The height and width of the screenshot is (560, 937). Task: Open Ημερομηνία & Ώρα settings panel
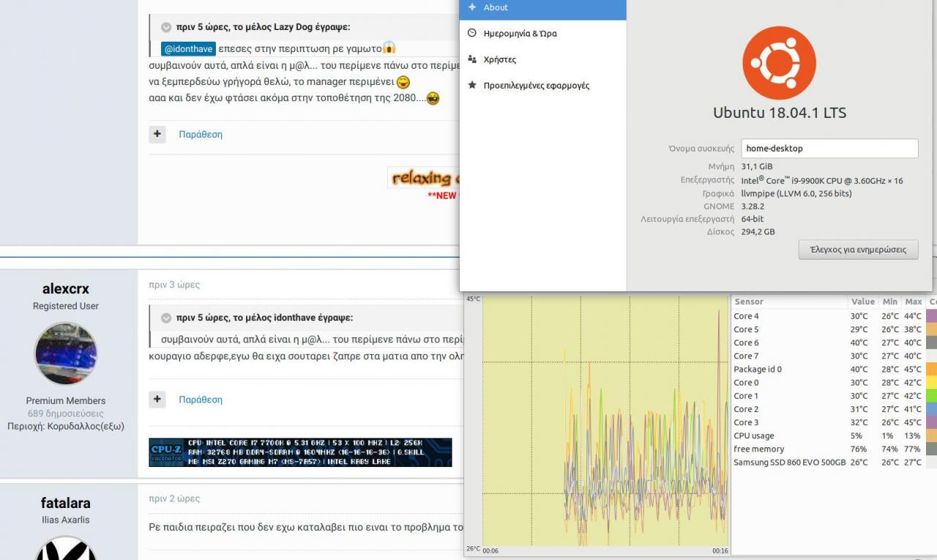pos(542,34)
